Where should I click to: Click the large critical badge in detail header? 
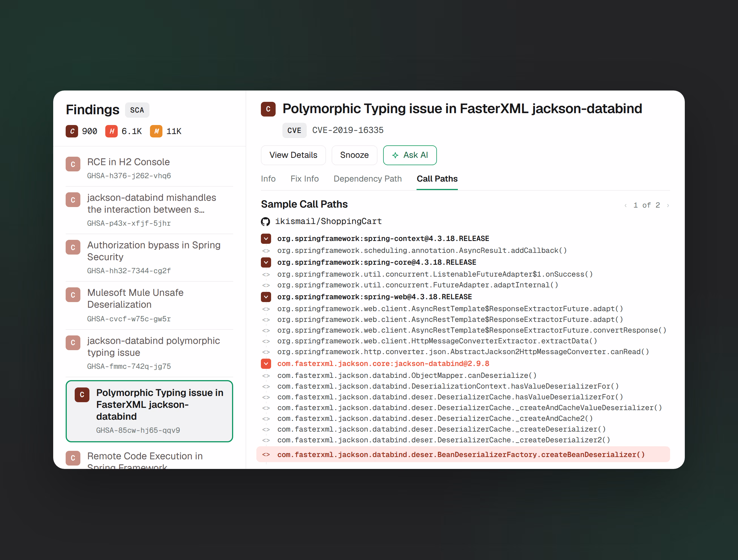click(268, 109)
